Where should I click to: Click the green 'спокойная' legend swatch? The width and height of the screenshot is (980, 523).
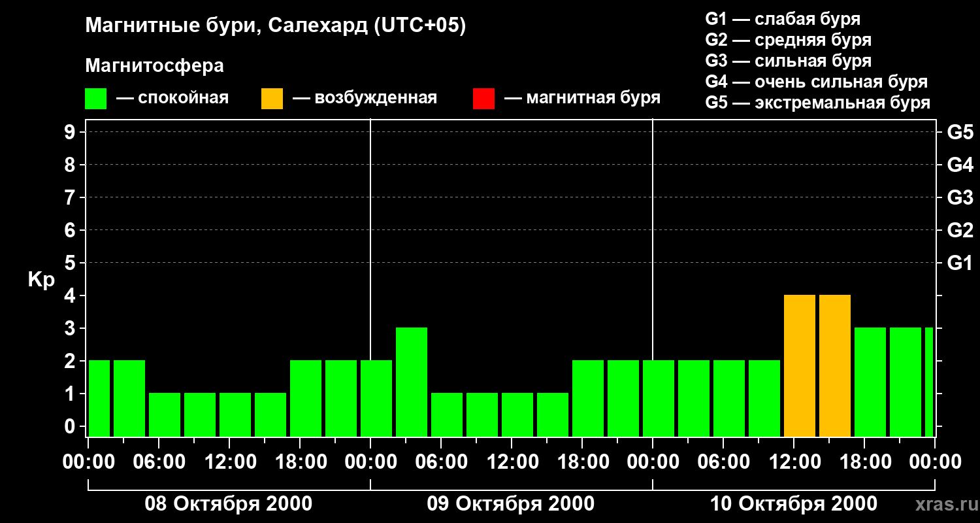coord(95,99)
